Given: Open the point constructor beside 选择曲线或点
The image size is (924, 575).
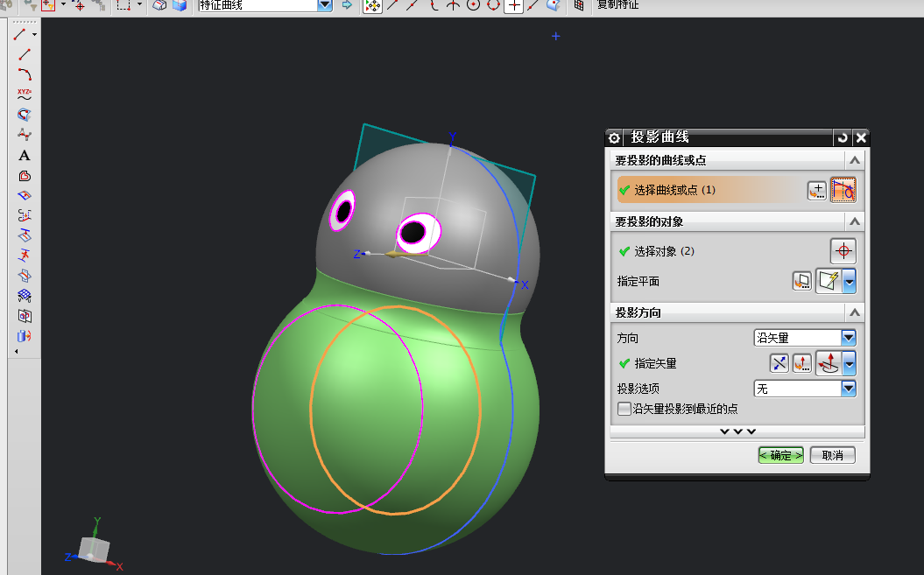Looking at the screenshot, I should pyautogui.click(x=816, y=189).
